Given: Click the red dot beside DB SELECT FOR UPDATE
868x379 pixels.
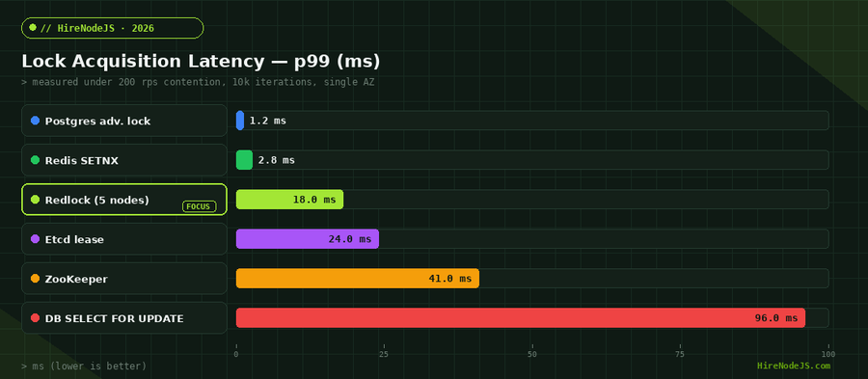Looking at the screenshot, I should pyautogui.click(x=35, y=318).
